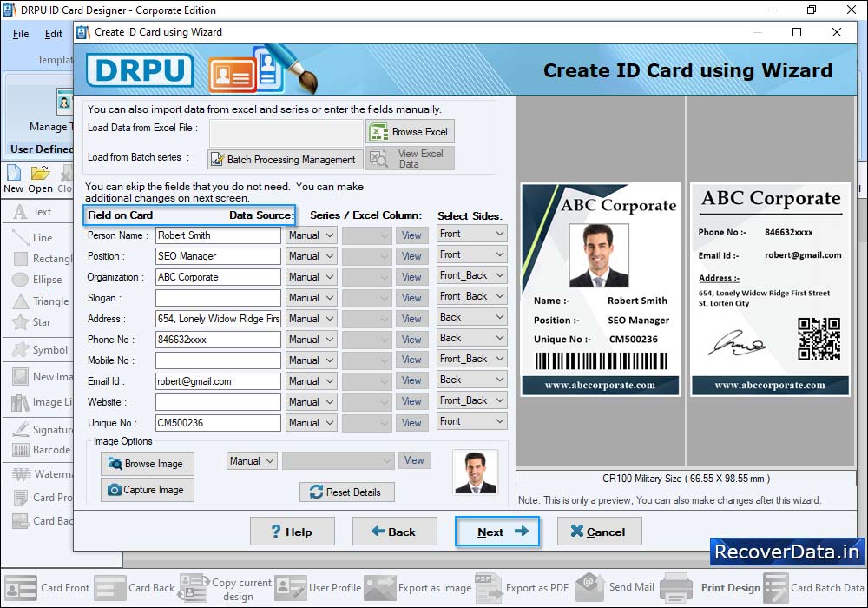The width and height of the screenshot is (868, 608).
Task: Click Copy current design
Action: coord(226,589)
